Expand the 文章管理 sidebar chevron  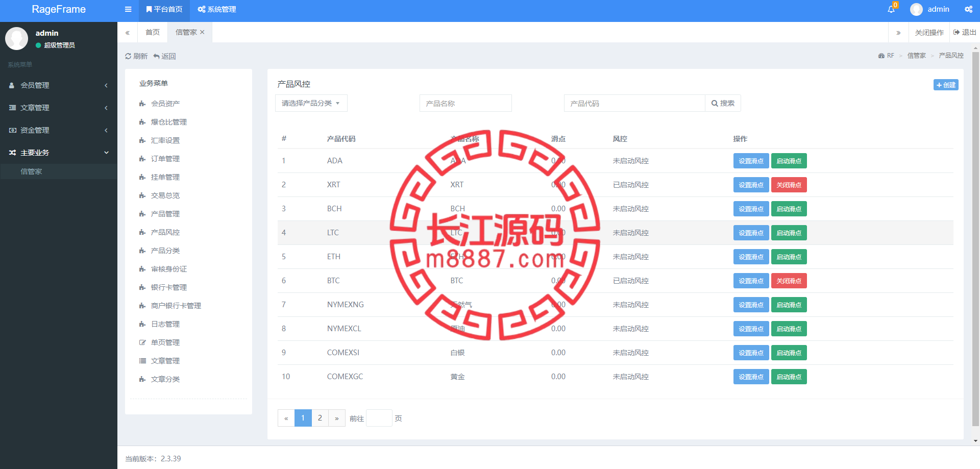[106, 108]
